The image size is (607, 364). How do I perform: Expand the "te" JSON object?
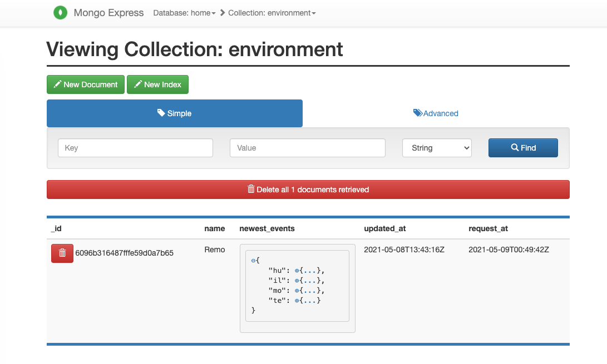pos(297,301)
